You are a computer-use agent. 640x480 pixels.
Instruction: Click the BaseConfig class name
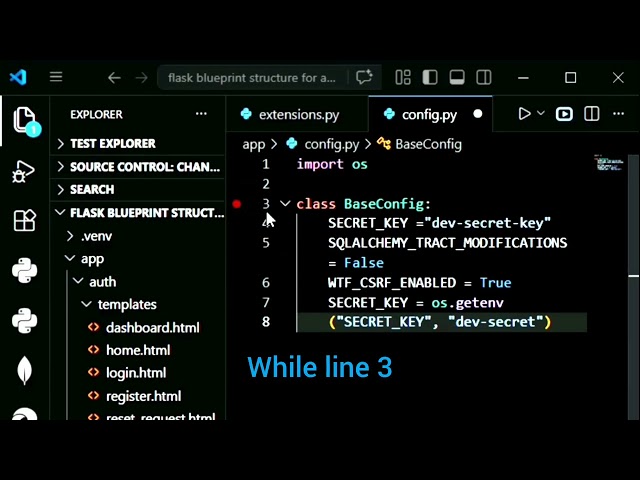[384, 204]
